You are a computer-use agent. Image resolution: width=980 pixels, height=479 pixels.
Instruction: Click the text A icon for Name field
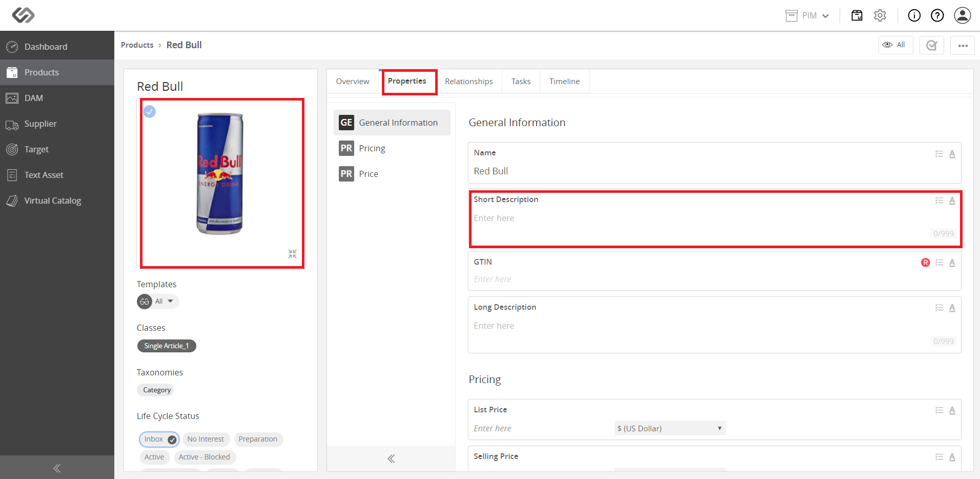pos(952,154)
